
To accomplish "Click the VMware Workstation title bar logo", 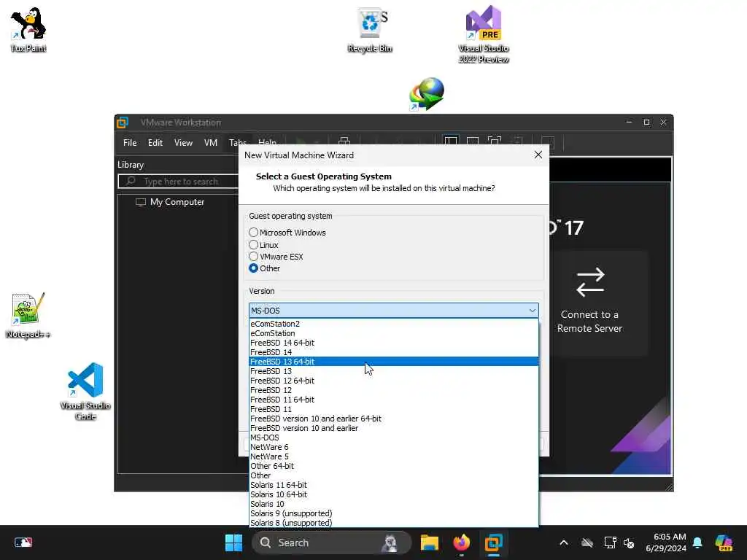I will point(123,122).
